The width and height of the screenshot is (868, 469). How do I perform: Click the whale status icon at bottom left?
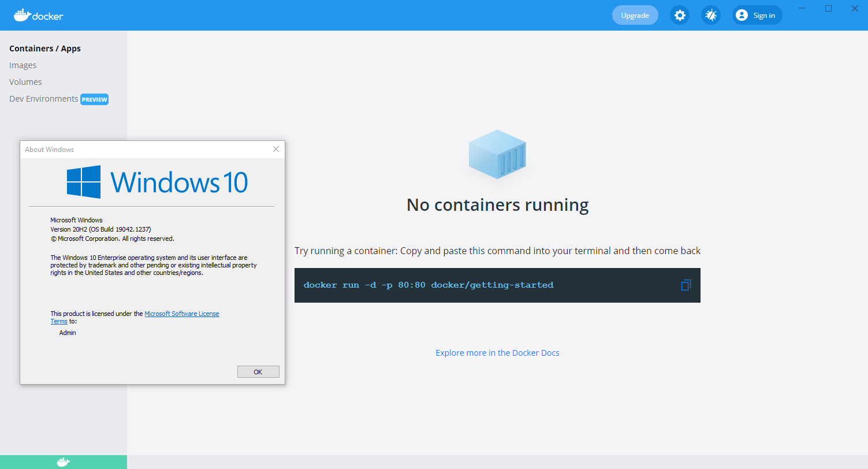(64, 462)
